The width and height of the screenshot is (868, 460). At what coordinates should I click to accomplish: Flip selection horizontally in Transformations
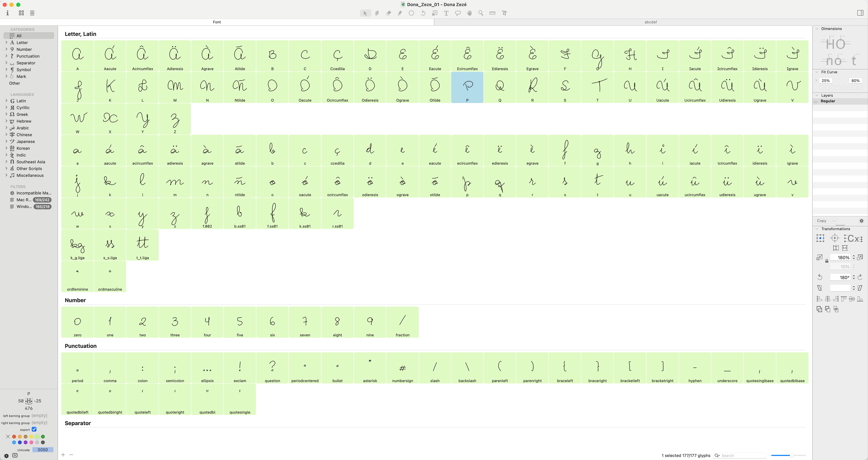(x=836, y=248)
